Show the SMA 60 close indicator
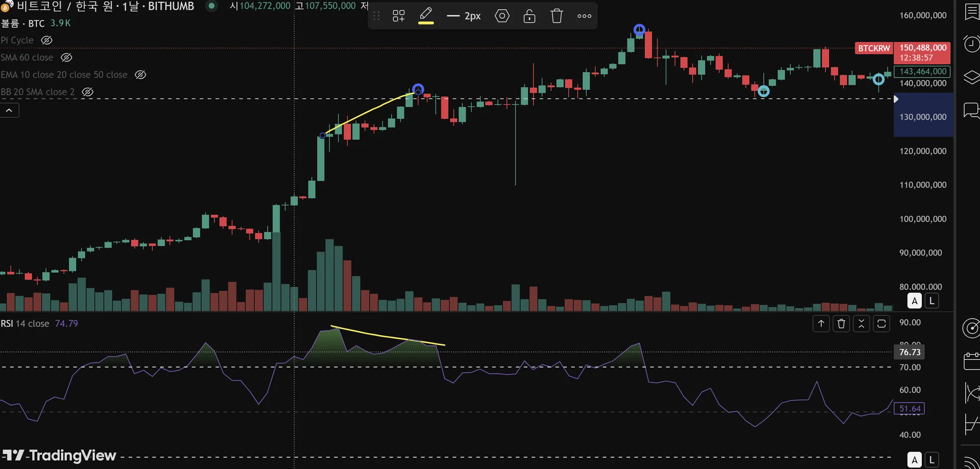This screenshot has width=980, height=469. 66,57
